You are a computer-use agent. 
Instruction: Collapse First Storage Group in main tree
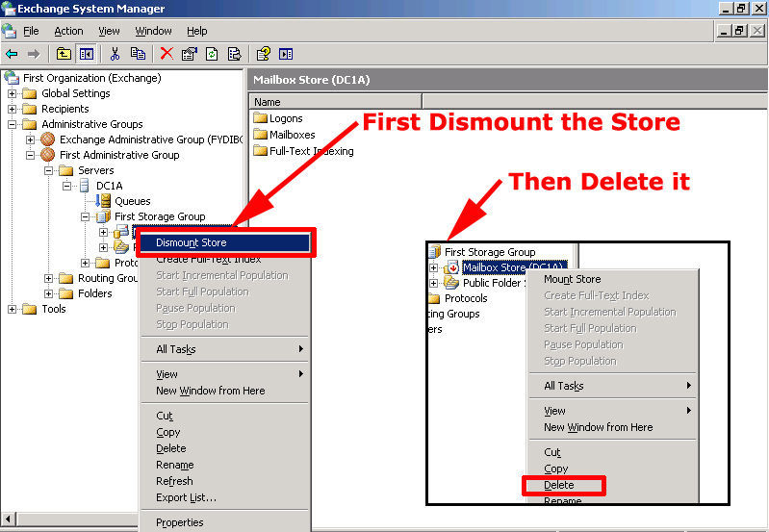[x=86, y=216]
